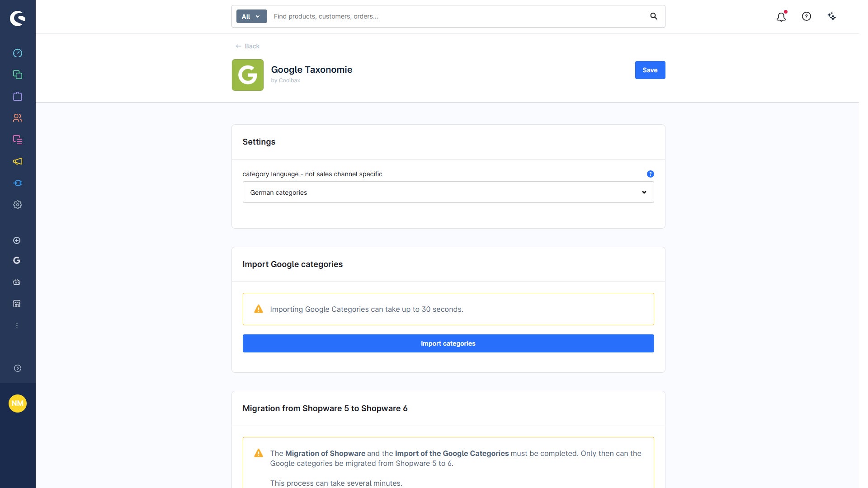Click the Google Taxonomie plugin logo
Screen dimensions: 868x488
[x=248, y=75]
